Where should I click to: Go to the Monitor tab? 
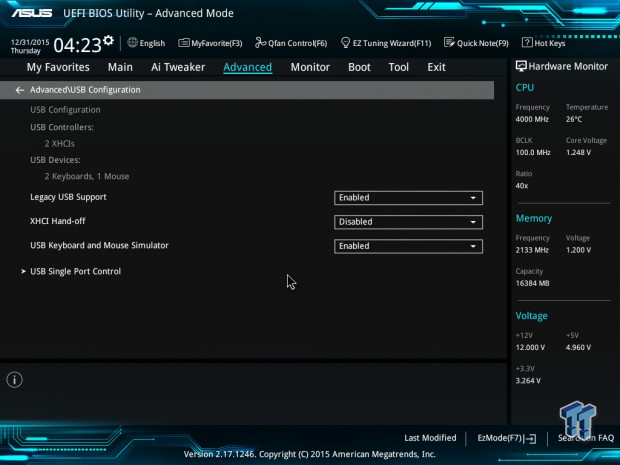tap(310, 67)
